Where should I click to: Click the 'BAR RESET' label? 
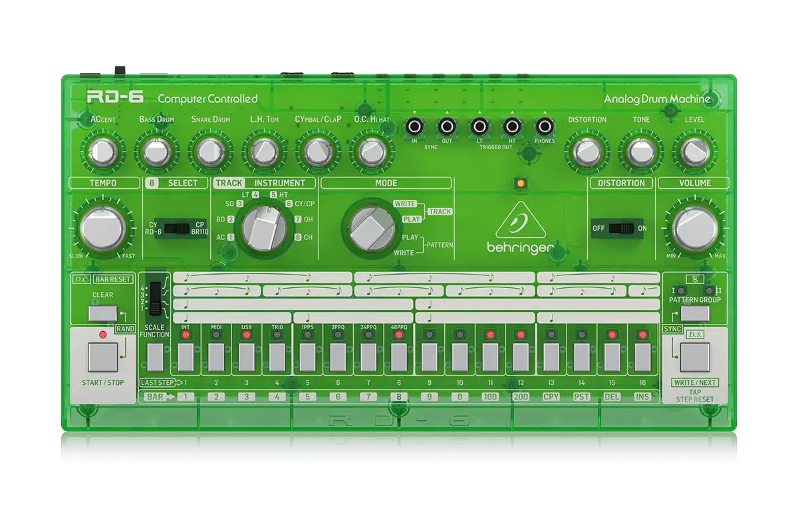click(x=112, y=281)
